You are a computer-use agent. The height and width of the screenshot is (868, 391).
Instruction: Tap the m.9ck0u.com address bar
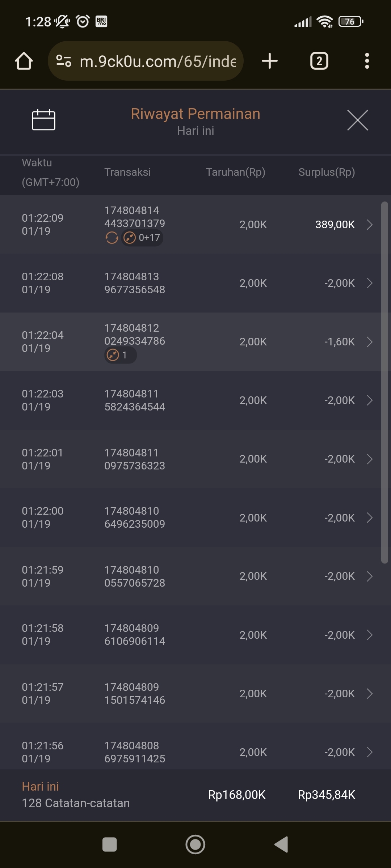[x=157, y=61]
